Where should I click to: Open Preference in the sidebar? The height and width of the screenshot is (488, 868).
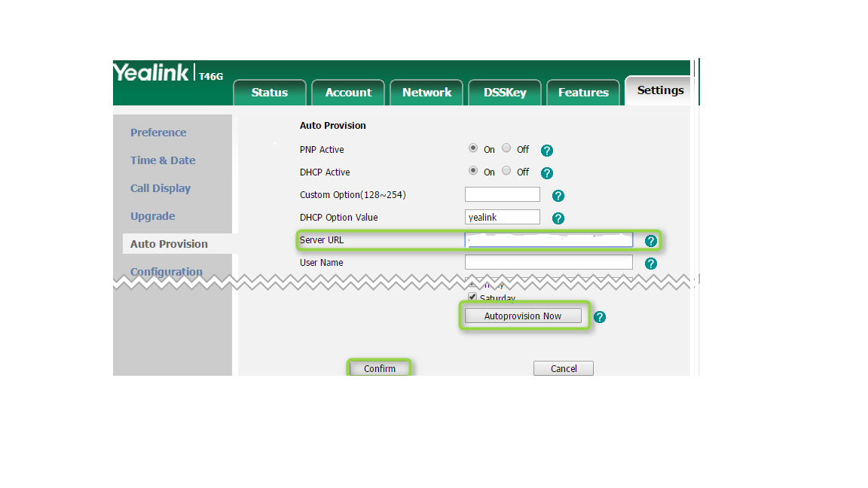[x=158, y=133]
